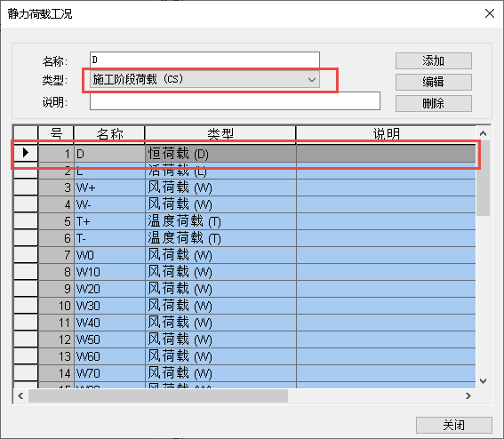The height and width of the screenshot is (439, 504).
Task: Click the 删除 (Delete) button
Action: click(434, 103)
